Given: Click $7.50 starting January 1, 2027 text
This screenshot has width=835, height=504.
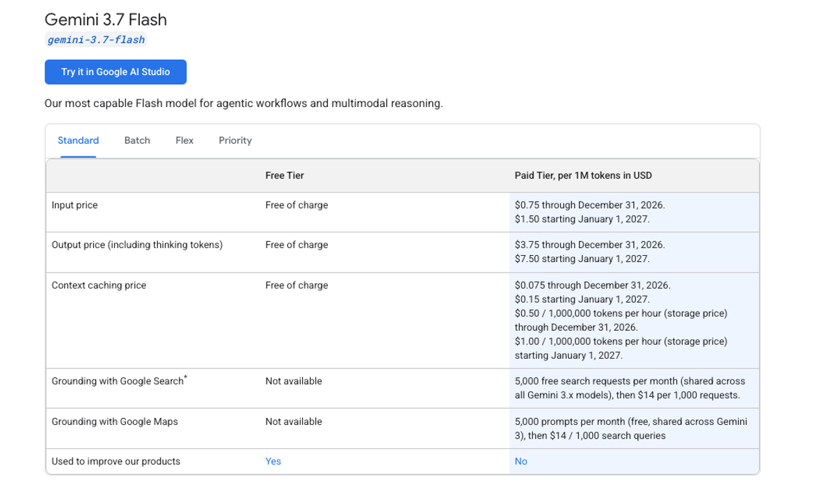Looking at the screenshot, I should [582, 259].
